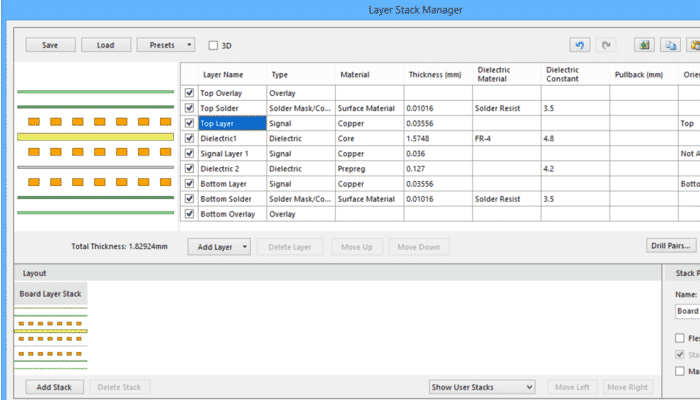700x400 pixels.
Task: Select the Board Layer Stack tab
Action: click(x=51, y=294)
